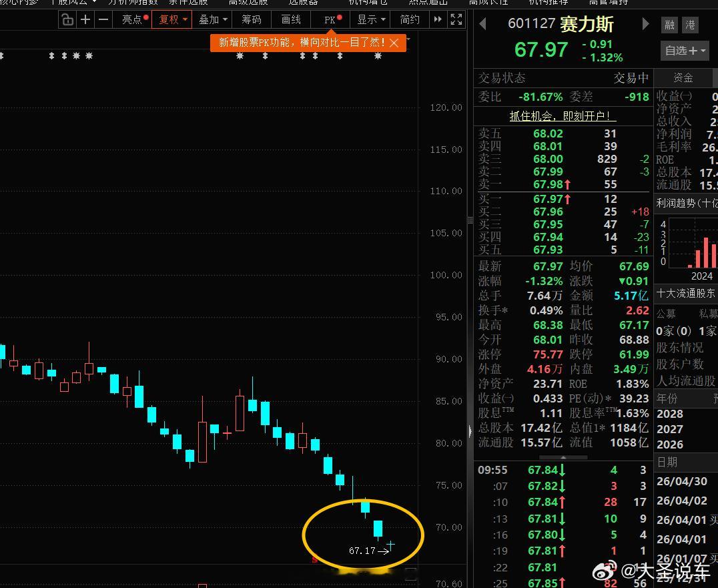Select the 资金 tab in right panel
This screenshot has height=588, width=718.
683,78
